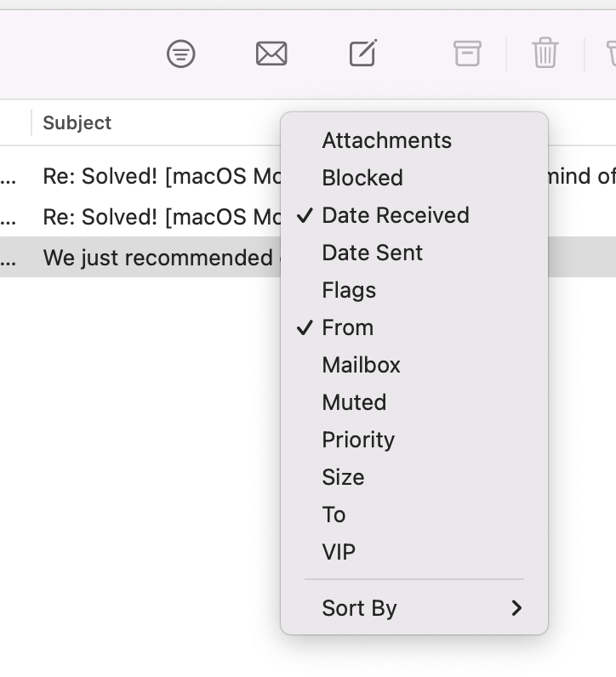Show the Size column
The width and height of the screenshot is (616, 677).
point(343,477)
